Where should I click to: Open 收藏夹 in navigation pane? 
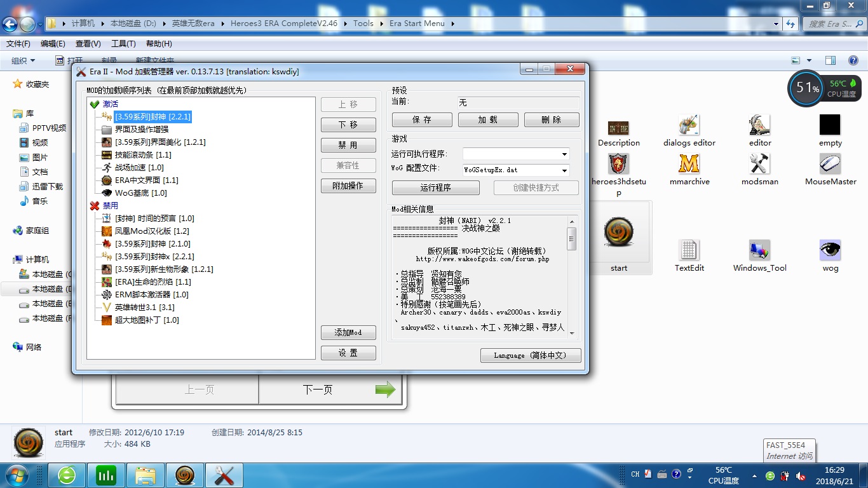[x=37, y=84]
